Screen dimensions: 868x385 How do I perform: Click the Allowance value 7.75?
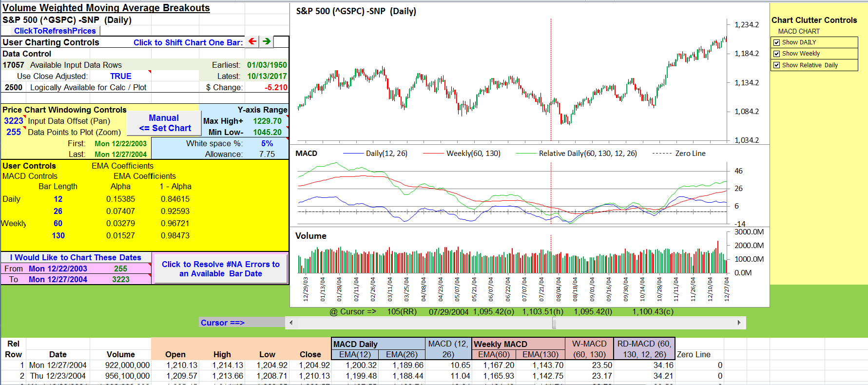(267, 154)
